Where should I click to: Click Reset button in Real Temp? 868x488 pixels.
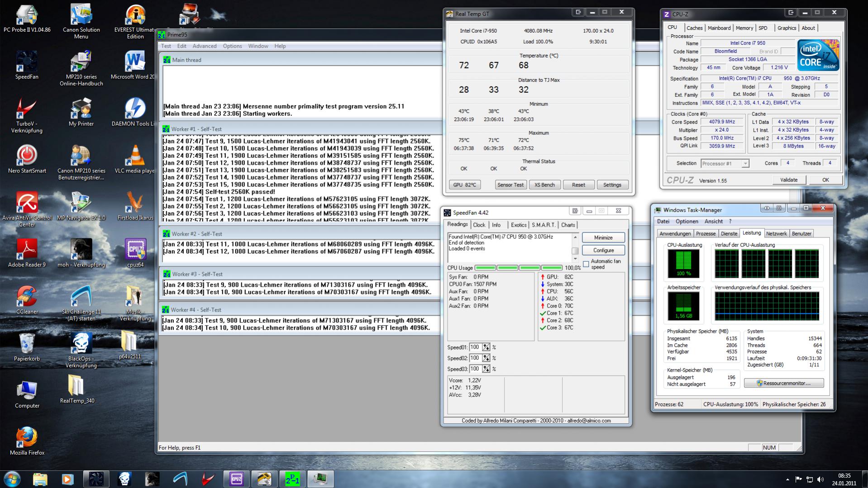(x=578, y=185)
